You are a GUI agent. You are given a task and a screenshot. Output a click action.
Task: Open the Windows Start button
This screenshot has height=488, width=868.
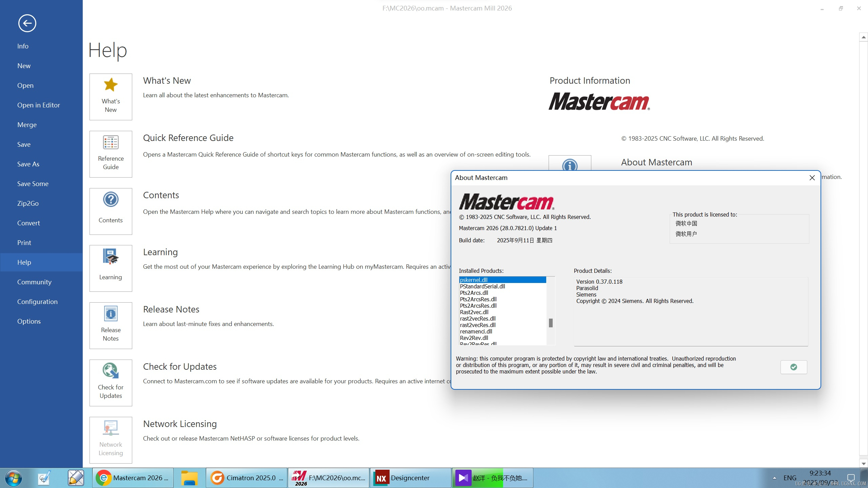[14, 478]
